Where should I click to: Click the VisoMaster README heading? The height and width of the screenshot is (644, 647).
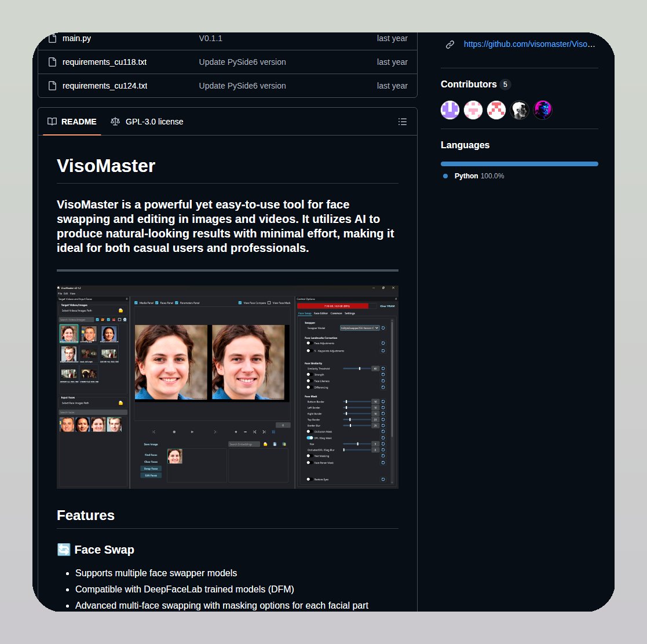(106, 166)
